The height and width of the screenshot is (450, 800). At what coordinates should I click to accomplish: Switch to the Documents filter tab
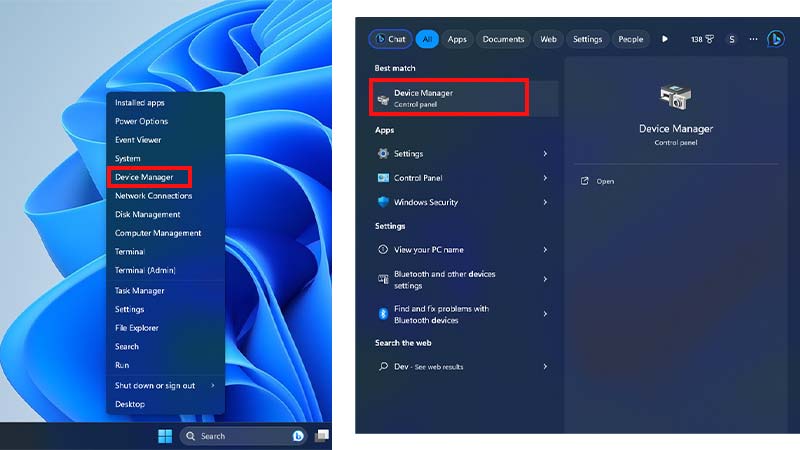tap(503, 39)
